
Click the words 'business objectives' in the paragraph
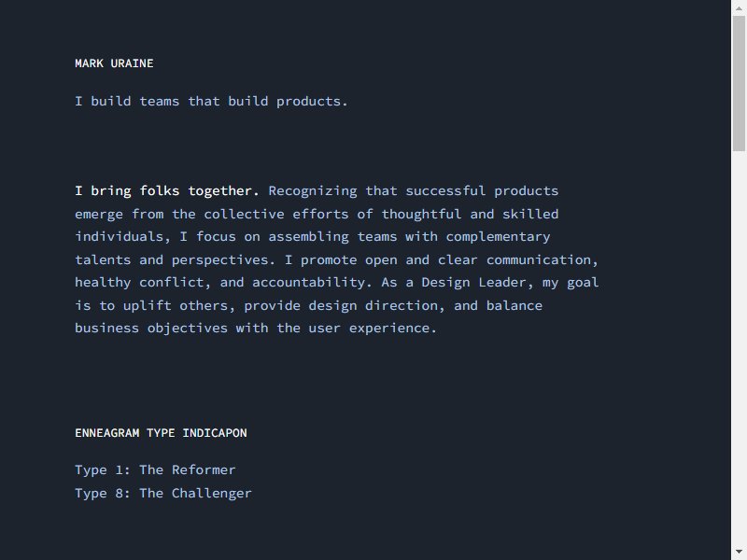coord(151,329)
